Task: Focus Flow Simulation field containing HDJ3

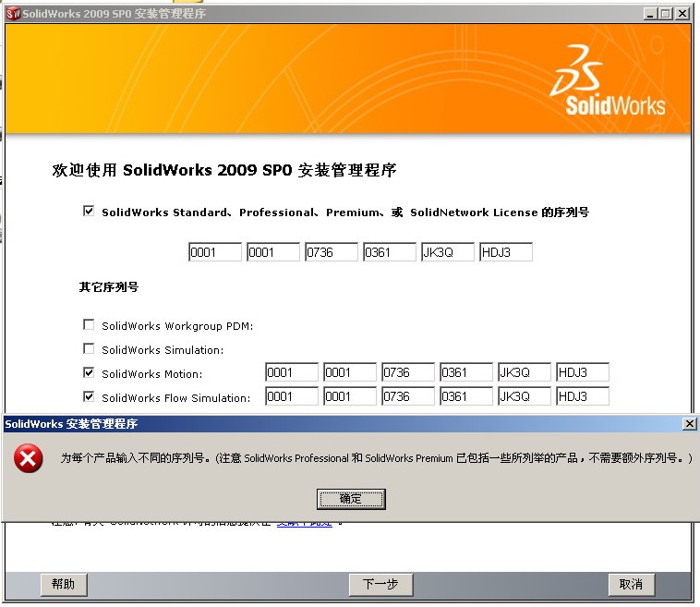Action: [583, 396]
